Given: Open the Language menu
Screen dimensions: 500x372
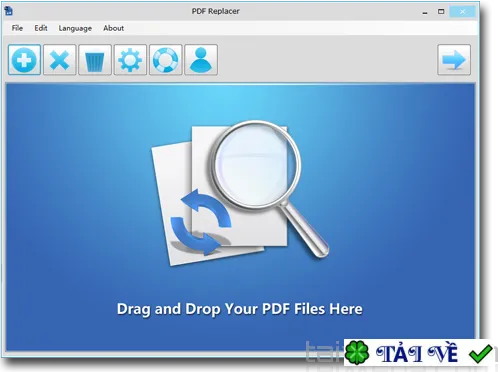Looking at the screenshot, I should [x=75, y=28].
